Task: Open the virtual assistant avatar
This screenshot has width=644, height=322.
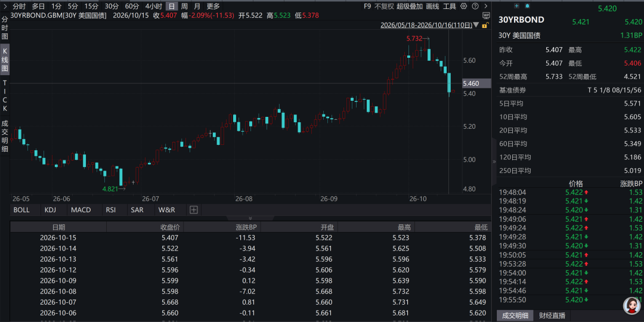Action: pos(631,305)
